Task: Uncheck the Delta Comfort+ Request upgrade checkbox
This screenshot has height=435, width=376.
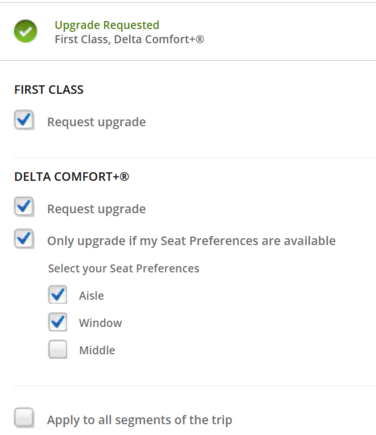Action: pos(24,207)
